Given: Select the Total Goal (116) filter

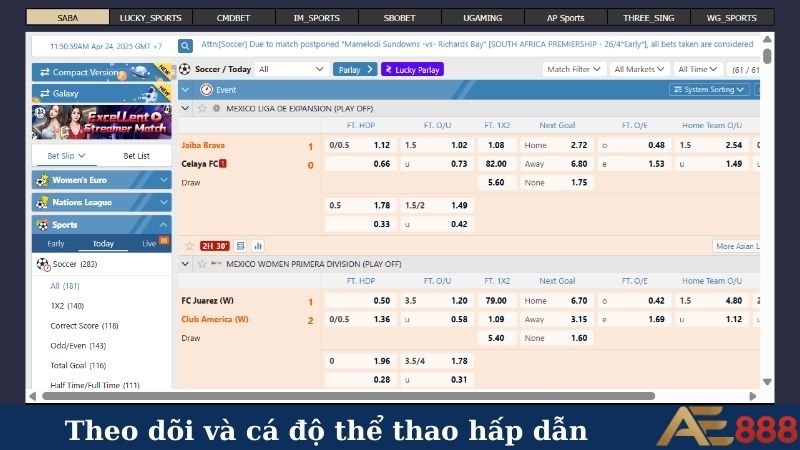Looking at the screenshot, I should point(78,365).
